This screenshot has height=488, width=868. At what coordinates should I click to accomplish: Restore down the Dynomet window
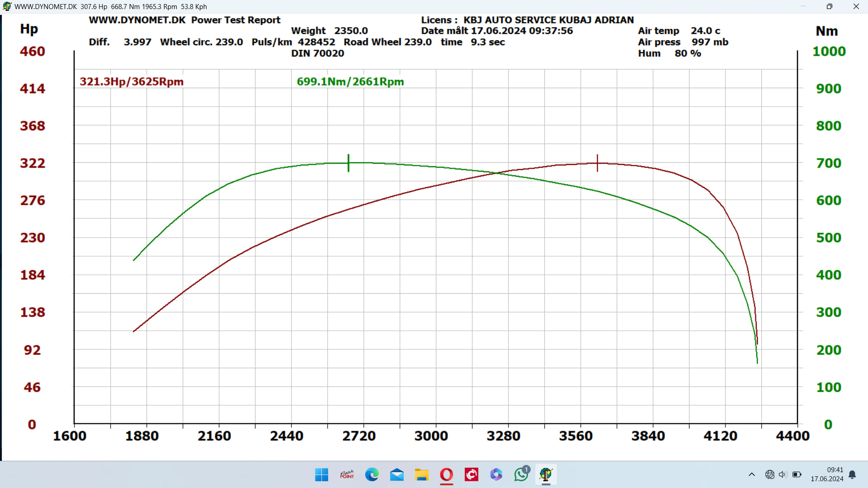coord(830,6)
